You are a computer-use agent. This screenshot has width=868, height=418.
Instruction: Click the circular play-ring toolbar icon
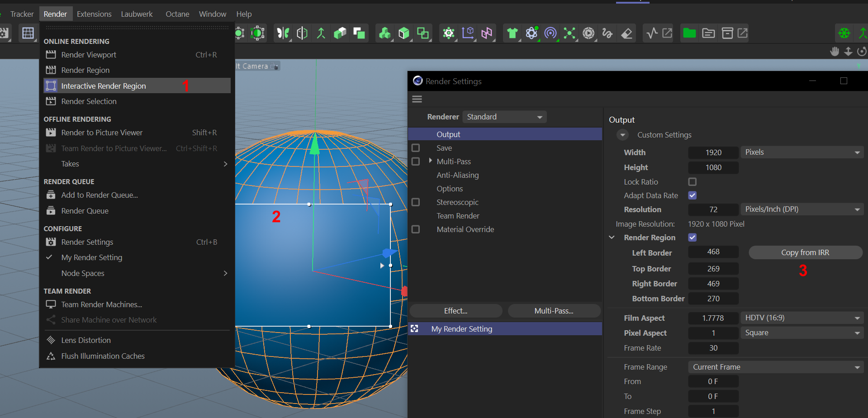coord(588,33)
